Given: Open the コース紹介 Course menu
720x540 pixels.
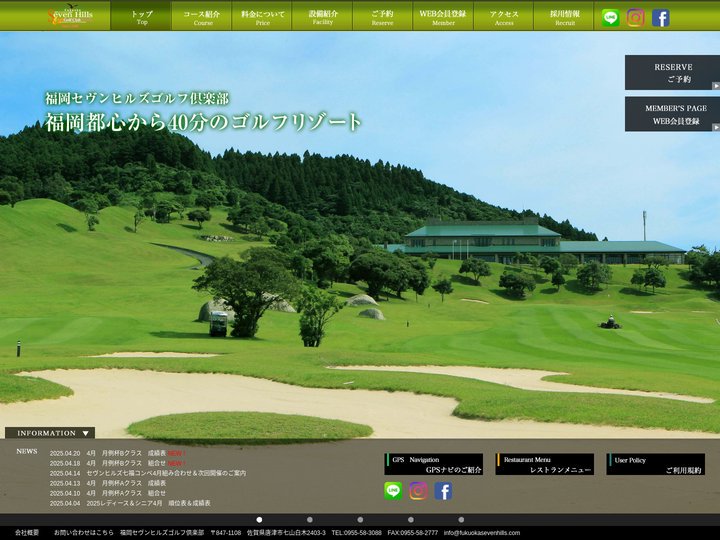Looking at the screenshot, I should coord(202,17).
